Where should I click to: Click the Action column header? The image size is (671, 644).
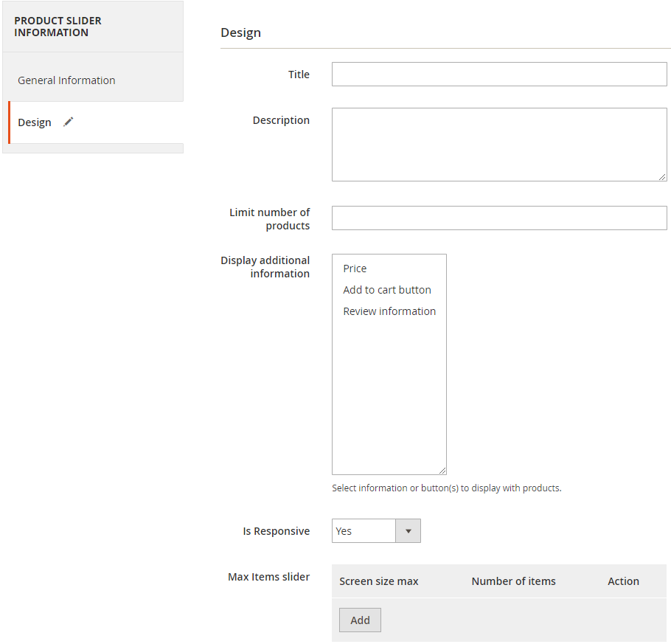click(x=623, y=581)
